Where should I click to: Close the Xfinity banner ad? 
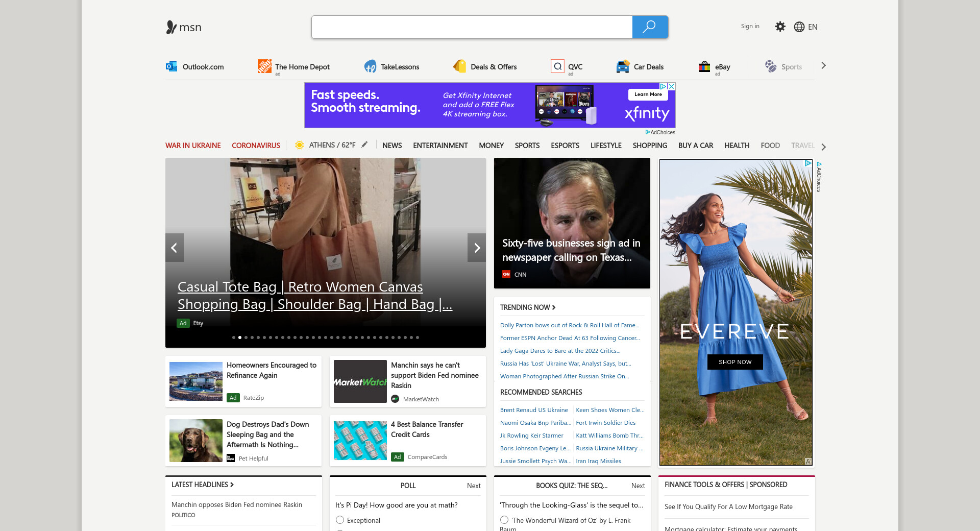(672, 86)
